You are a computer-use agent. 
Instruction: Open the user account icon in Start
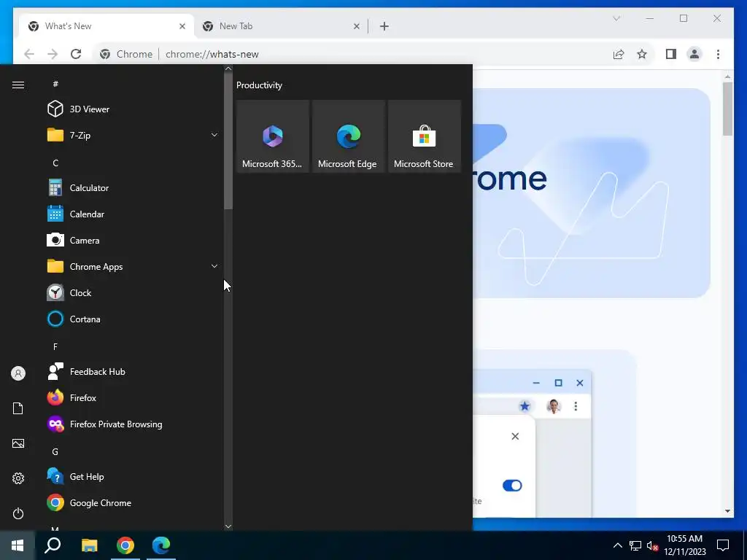tap(18, 373)
